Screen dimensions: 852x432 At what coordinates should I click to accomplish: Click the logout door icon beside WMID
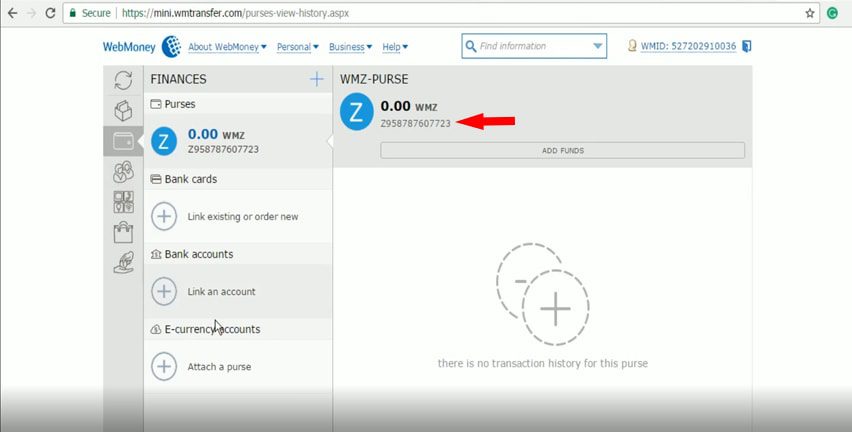click(x=747, y=46)
